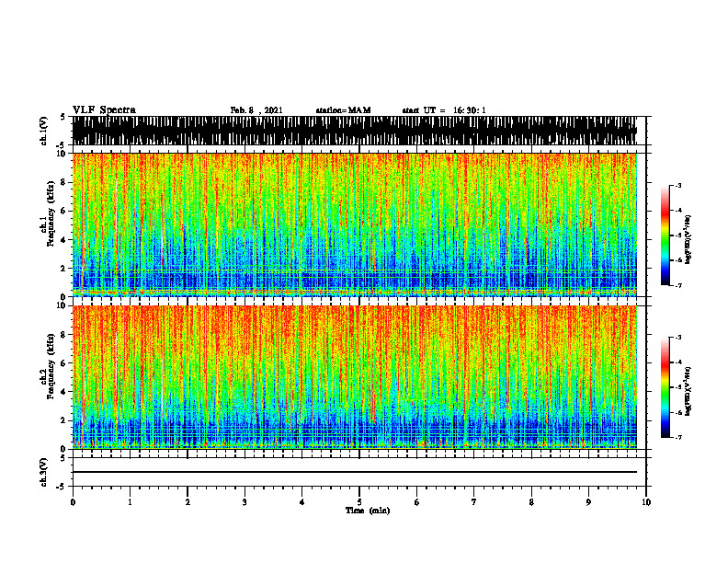The image size is (728, 563).
Task: Click the "VLF Spectra" plot title
Action: [104, 110]
